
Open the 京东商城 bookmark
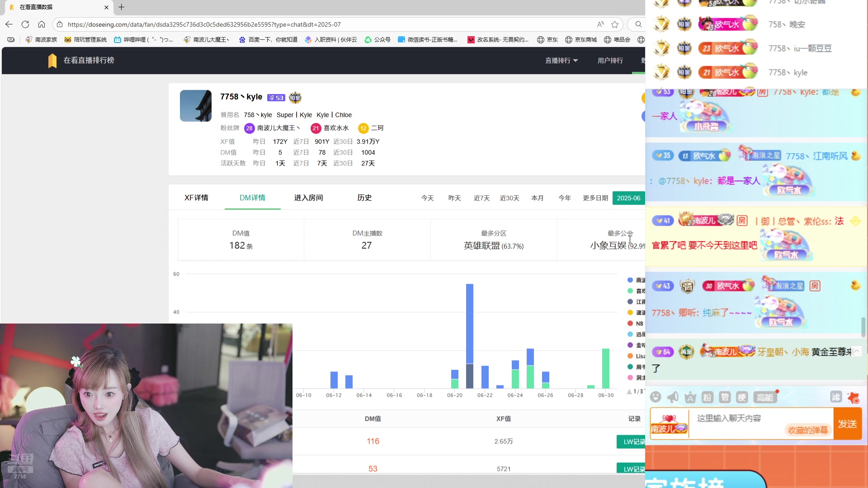point(581,40)
